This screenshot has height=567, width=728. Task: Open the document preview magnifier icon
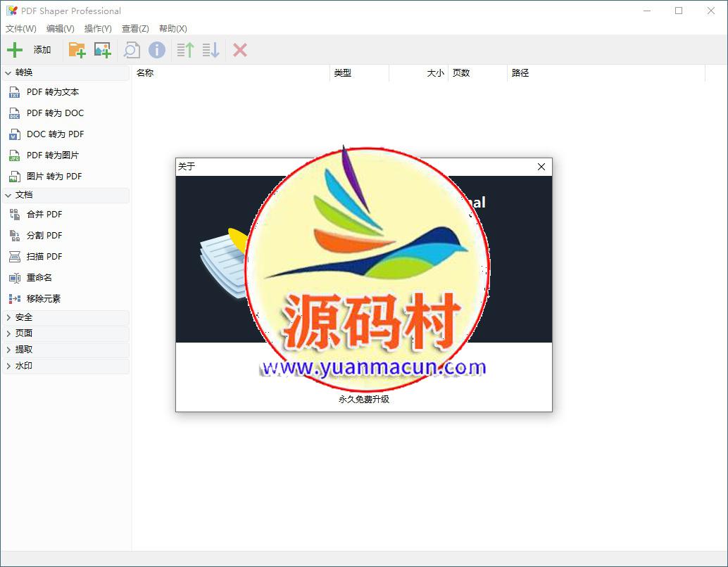tap(131, 49)
